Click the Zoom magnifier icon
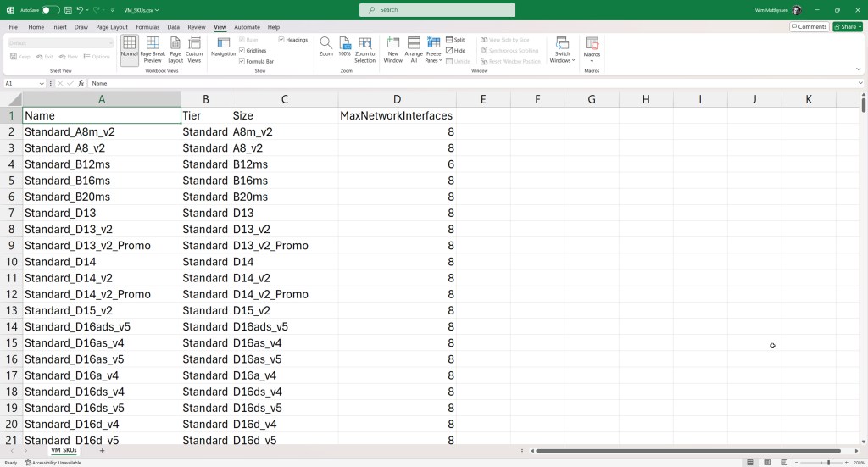868x467 pixels. pos(325,47)
